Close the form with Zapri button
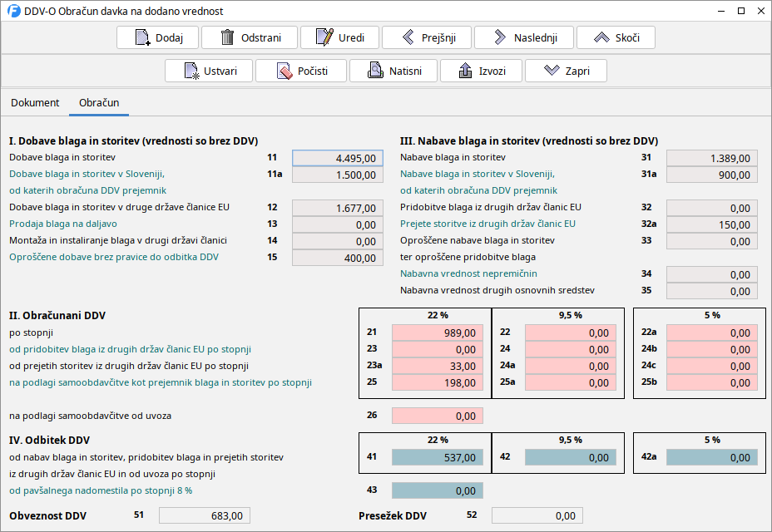The image size is (772, 532). point(566,71)
